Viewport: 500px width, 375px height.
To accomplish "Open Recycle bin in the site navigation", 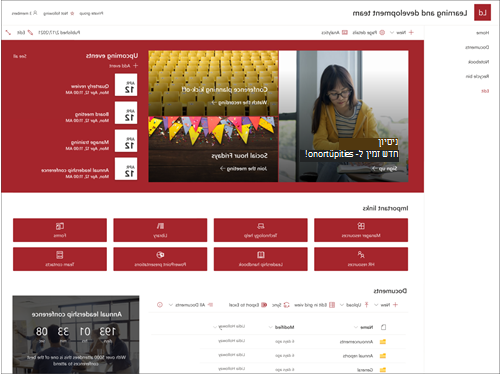I will (477, 76).
